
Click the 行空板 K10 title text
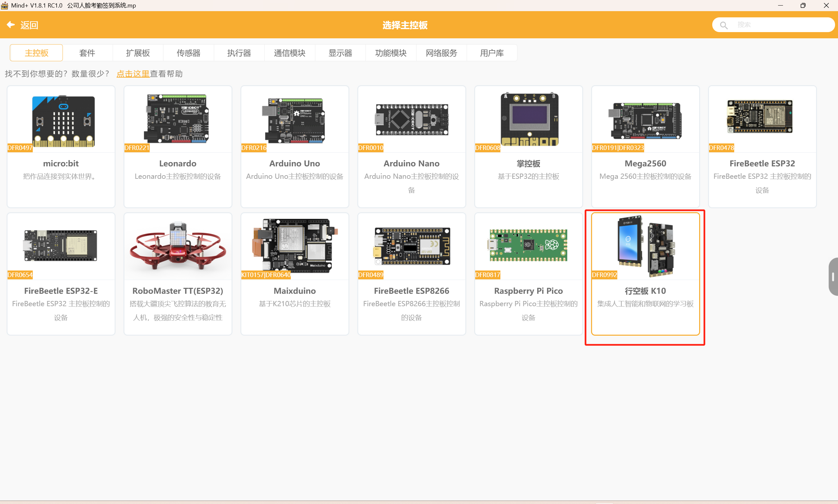pyautogui.click(x=645, y=291)
